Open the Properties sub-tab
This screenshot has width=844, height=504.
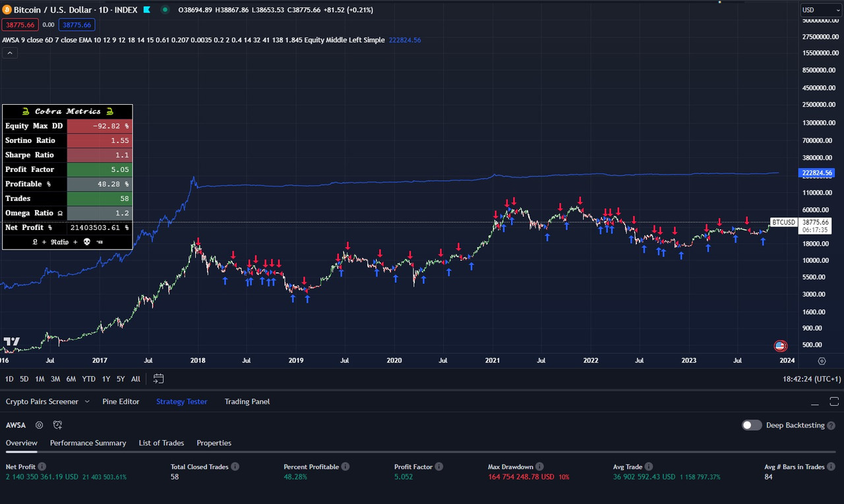(x=214, y=443)
